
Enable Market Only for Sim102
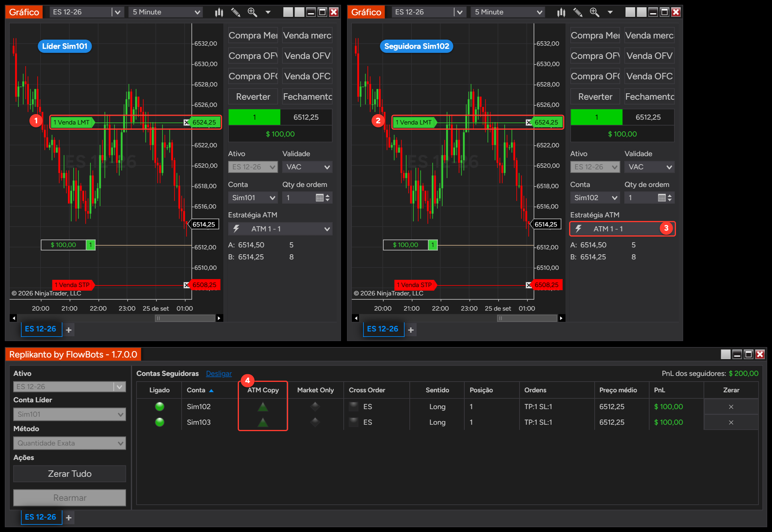tap(315, 407)
